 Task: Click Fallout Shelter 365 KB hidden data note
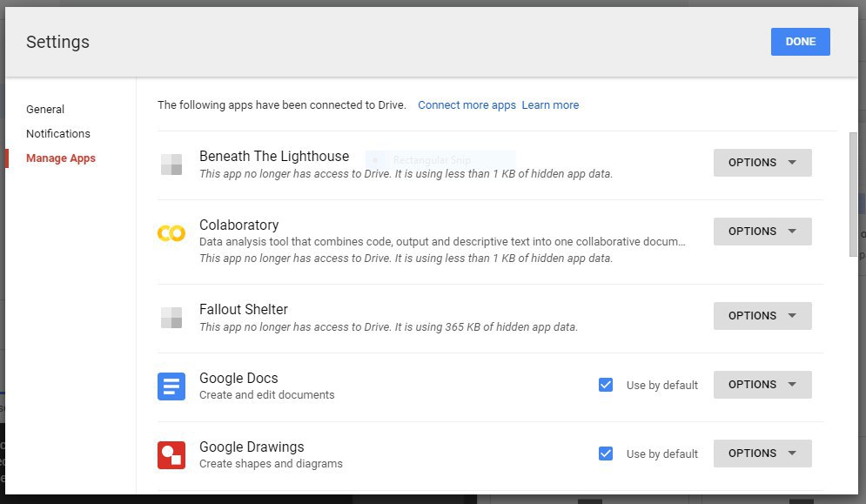coord(388,327)
